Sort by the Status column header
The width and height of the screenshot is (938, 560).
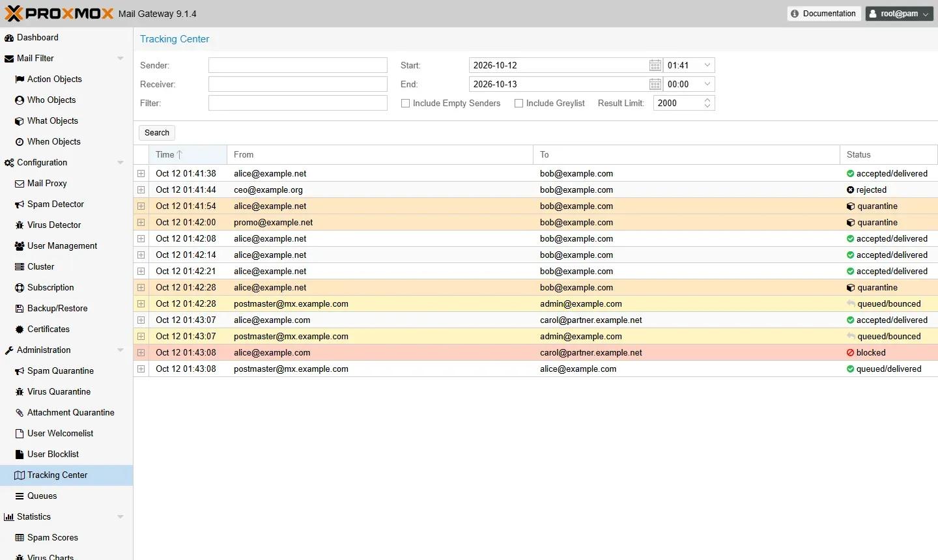click(888, 155)
